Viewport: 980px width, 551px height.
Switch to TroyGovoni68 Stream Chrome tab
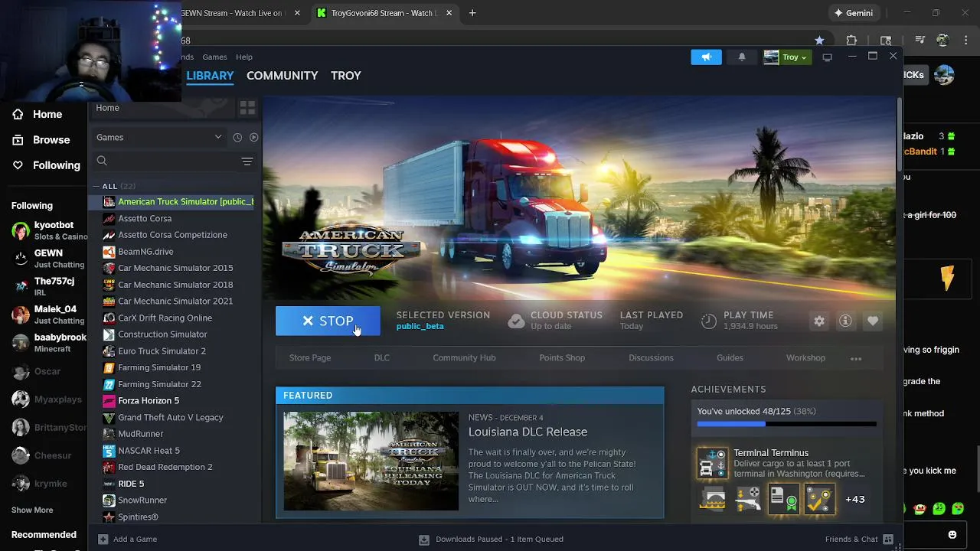click(384, 13)
